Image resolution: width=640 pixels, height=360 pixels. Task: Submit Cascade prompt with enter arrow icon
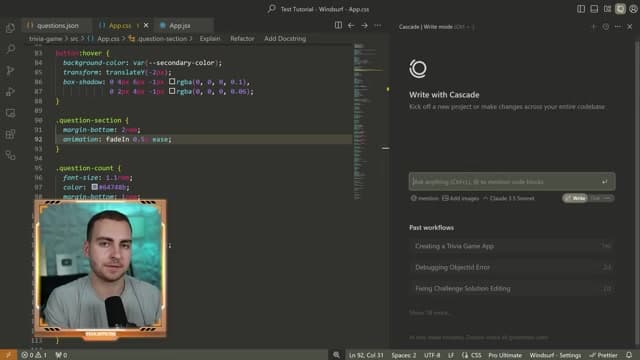(604, 182)
